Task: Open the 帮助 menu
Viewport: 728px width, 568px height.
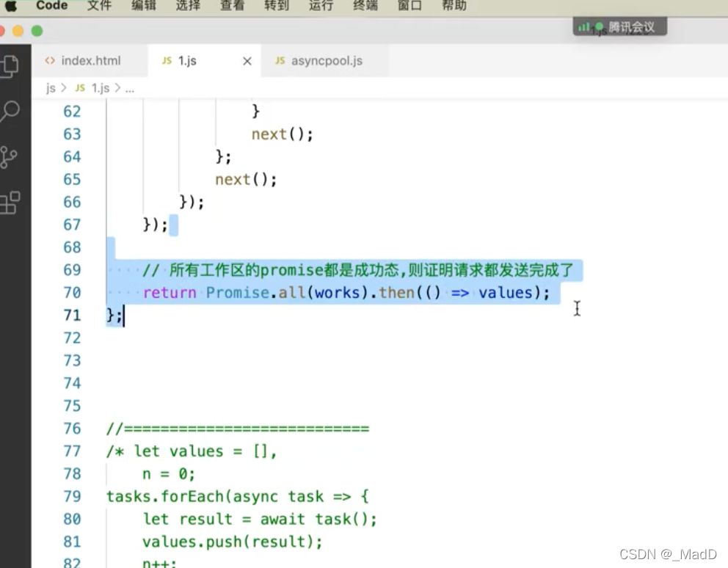Action: pyautogui.click(x=454, y=6)
